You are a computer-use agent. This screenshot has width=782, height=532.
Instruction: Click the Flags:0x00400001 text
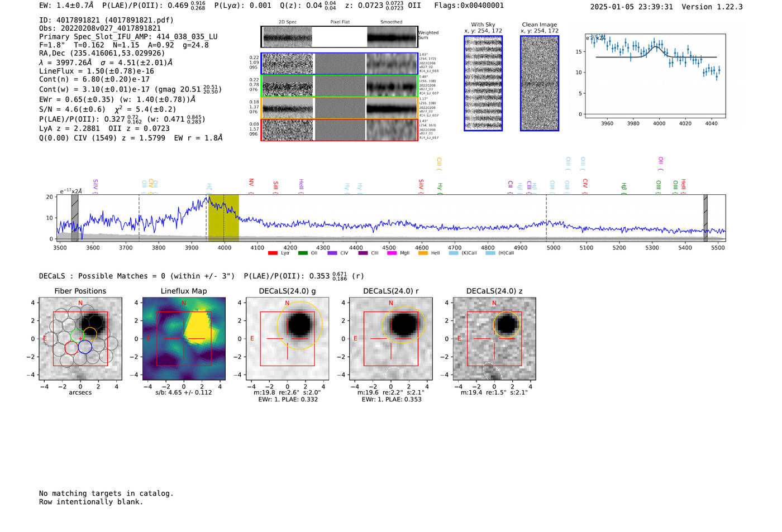pos(469,6)
